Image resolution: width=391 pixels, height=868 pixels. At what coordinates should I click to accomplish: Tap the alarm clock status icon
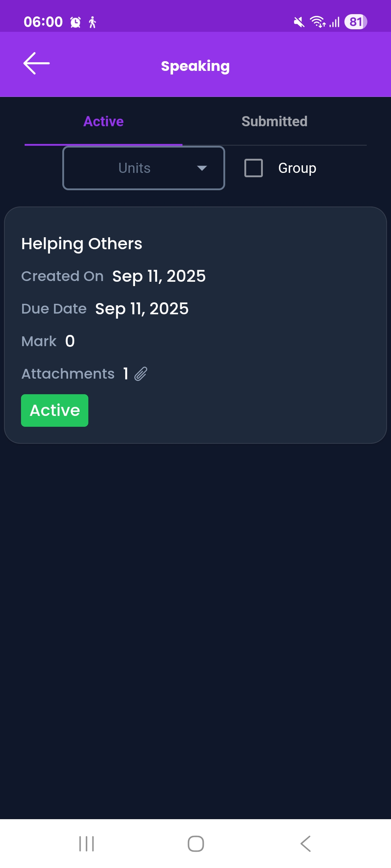coord(75,22)
